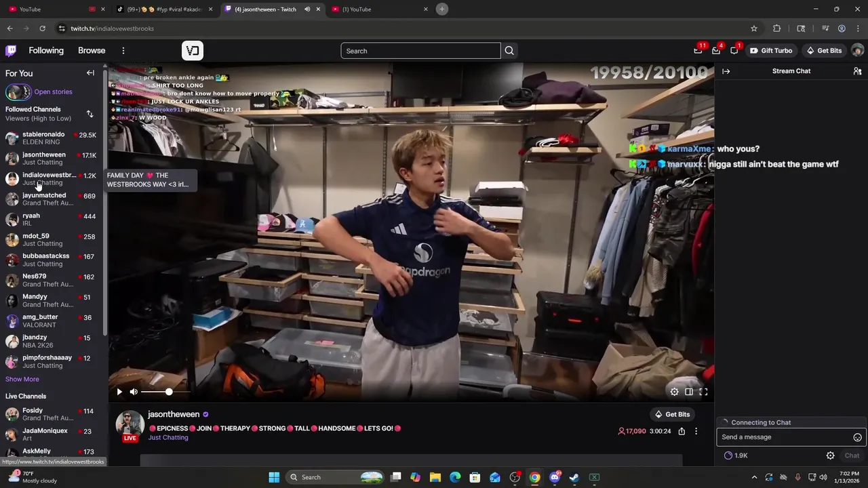Open Fosidy live channel in sidebar

click(52, 414)
